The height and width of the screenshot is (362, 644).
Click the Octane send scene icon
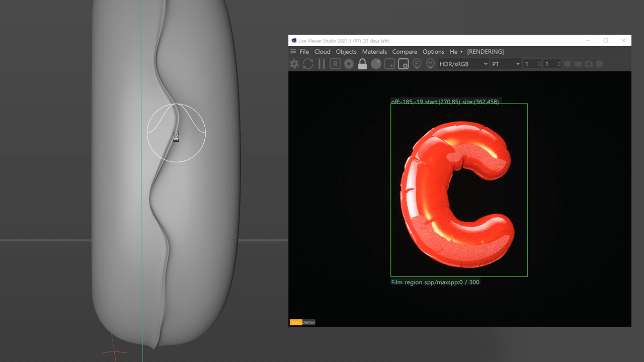294,64
